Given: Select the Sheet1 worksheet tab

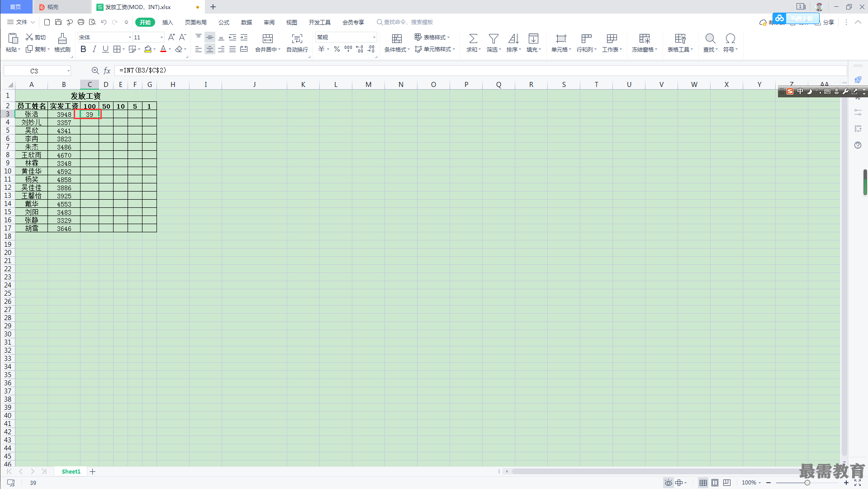Looking at the screenshot, I should point(71,471).
